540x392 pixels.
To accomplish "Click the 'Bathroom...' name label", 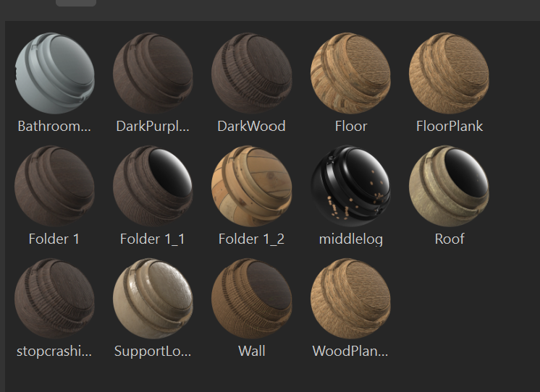I will [x=54, y=127].
